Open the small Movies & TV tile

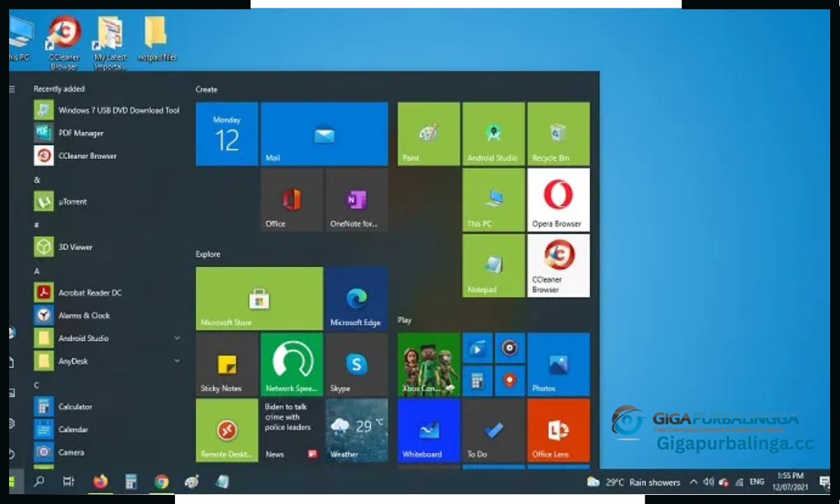[477, 348]
